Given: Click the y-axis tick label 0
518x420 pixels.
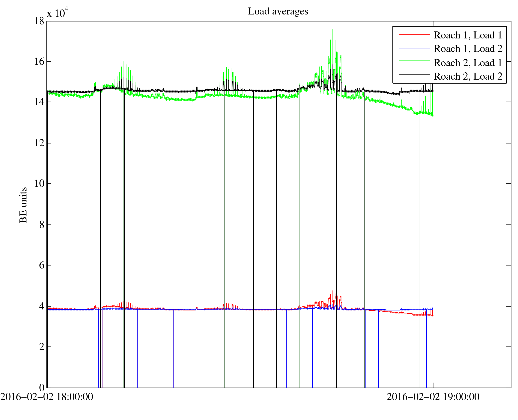Looking at the screenshot, I should point(42,388).
